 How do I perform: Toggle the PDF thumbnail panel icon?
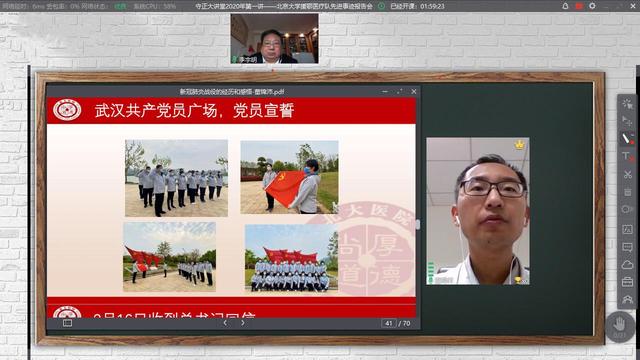67,323
